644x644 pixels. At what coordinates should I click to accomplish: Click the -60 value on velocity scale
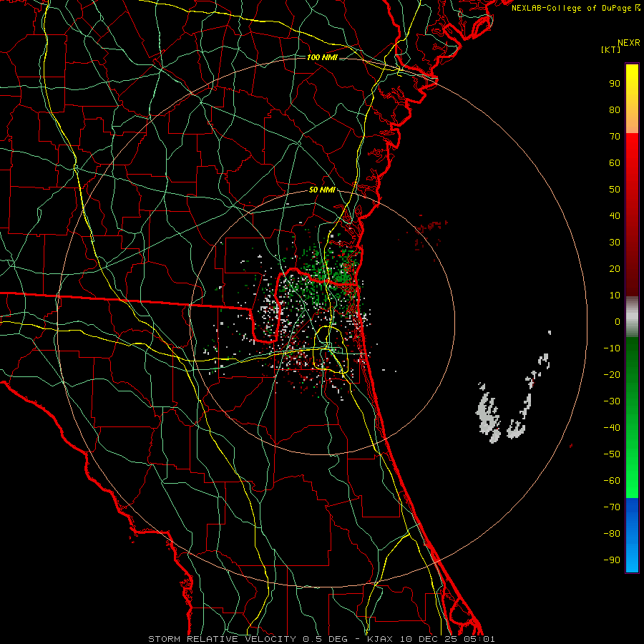click(x=612, y=481)
